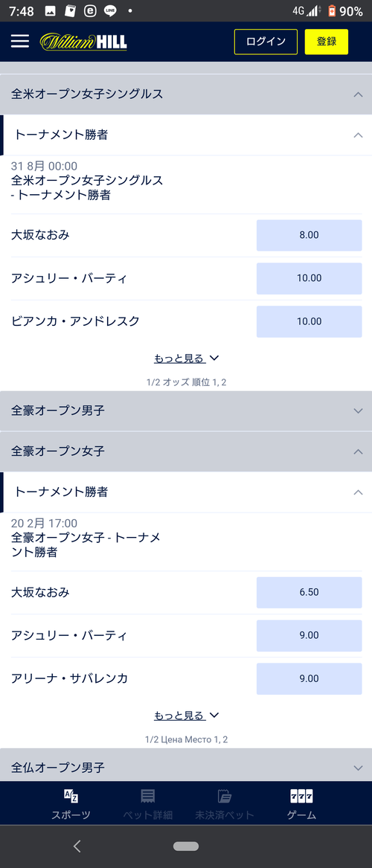Click the ログイン button
This screenshot has width=372, height=868.
pyautogui.click(x=266, y=42)
